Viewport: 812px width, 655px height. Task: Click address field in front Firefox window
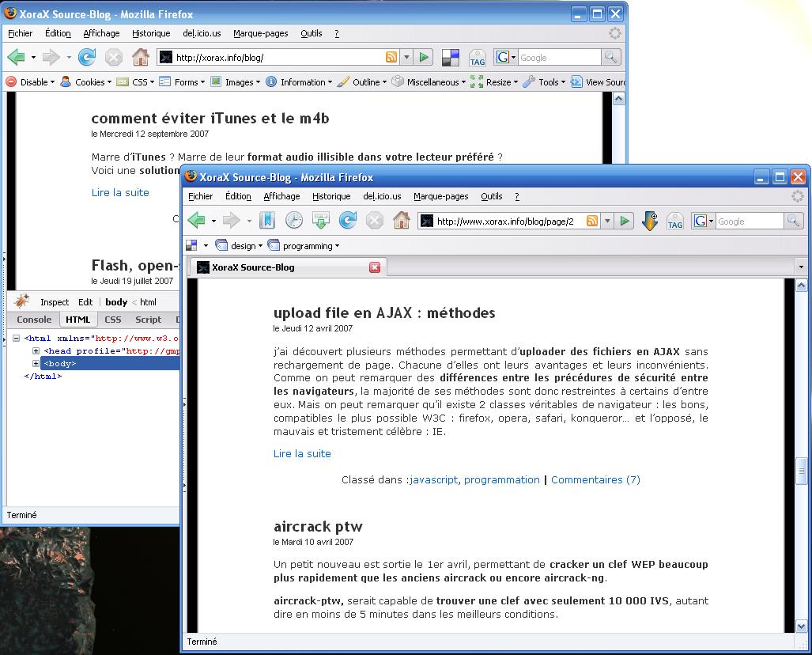pyautogui.click(x=510, y=221)
